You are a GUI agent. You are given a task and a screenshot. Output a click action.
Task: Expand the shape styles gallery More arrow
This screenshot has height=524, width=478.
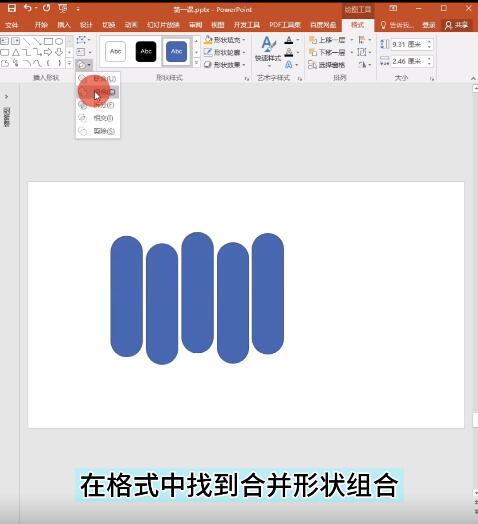tap(197, 63)
